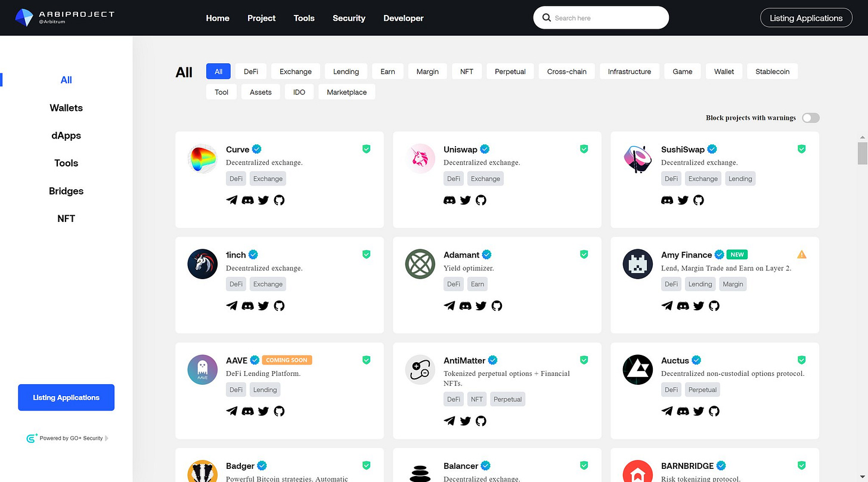Viewport: 868px width, 482px height.
Task: Click the search magnifier icon
Action: click(x=546, y=18)
